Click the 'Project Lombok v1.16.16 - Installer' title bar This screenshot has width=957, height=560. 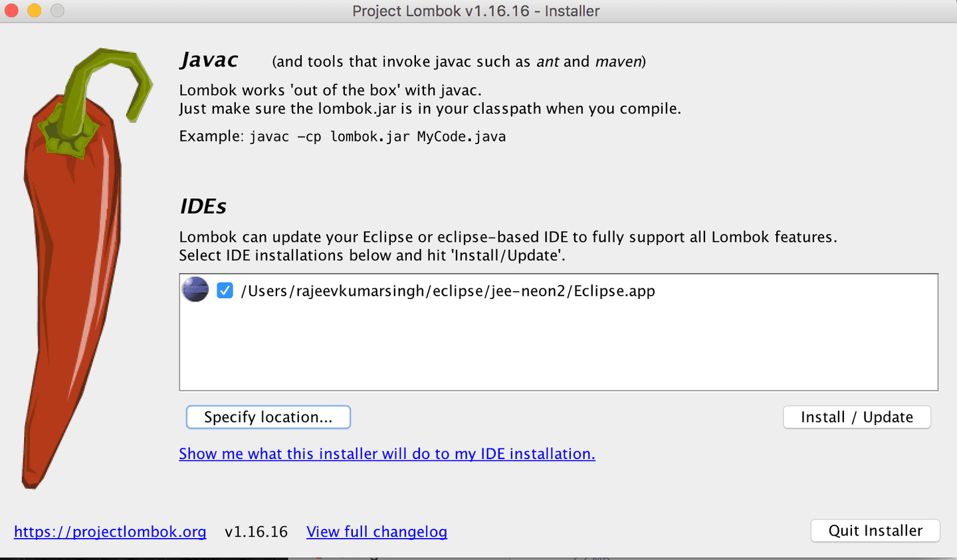tap(476, 11)
